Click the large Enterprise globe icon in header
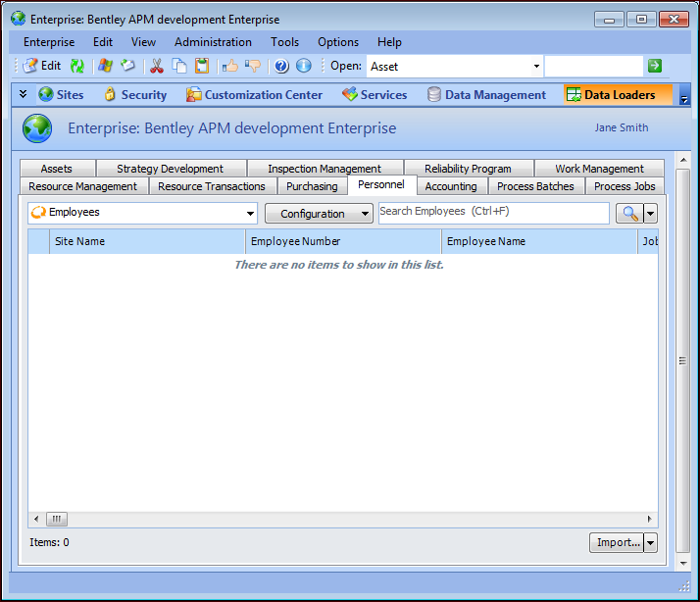This screenshot has width=700, height=602. click(37, 128)
